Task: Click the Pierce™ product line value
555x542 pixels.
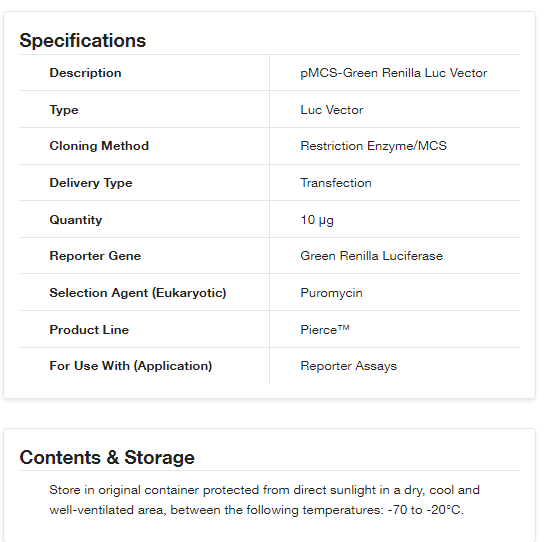Action: click(x=325, y=330)
